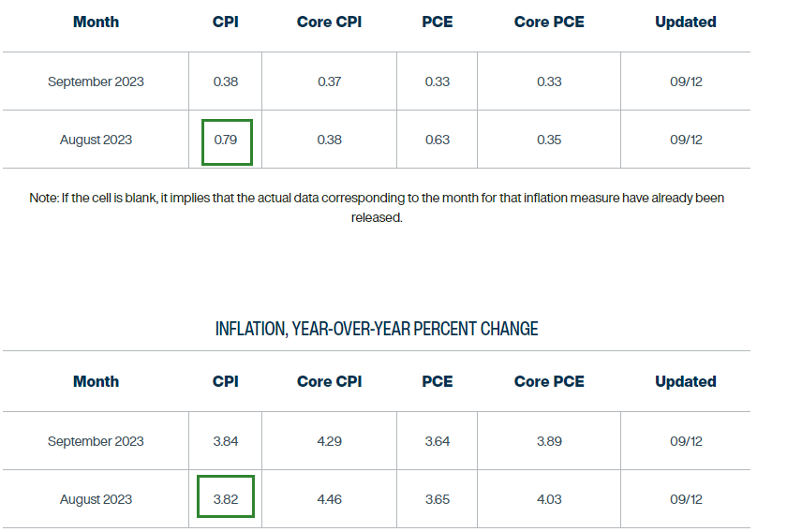Select the Core CPI header in year-over-year table
The width and height of the screenshot is (787, 532).
tap(329, 381)
